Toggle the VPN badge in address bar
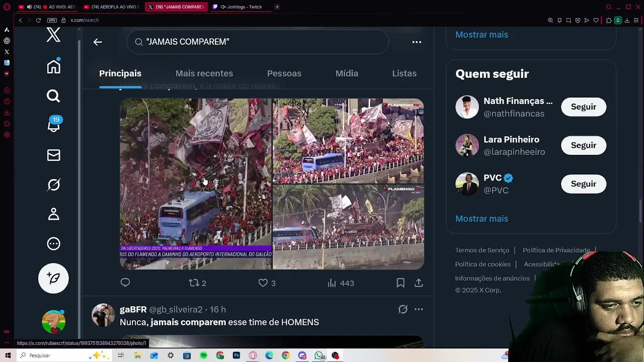The width and height of the screenshot is (644, 362). tap(52, 20)
